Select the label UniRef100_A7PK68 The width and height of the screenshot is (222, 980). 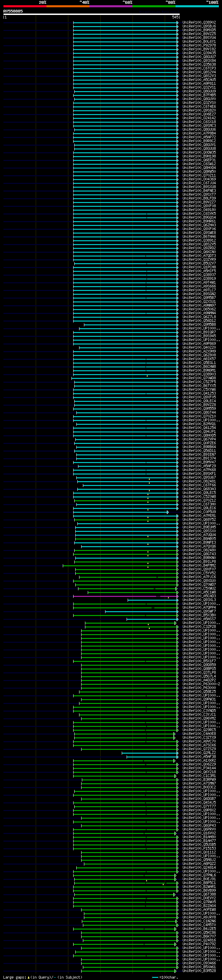click(x=199, y=470)
